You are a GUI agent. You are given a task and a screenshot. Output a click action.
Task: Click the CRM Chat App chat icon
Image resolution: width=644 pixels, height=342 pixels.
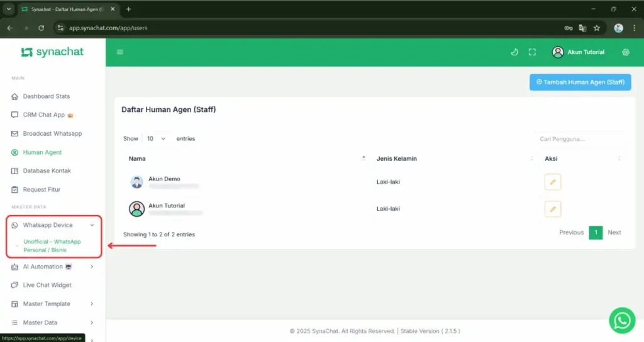click(x=15, y=115)
